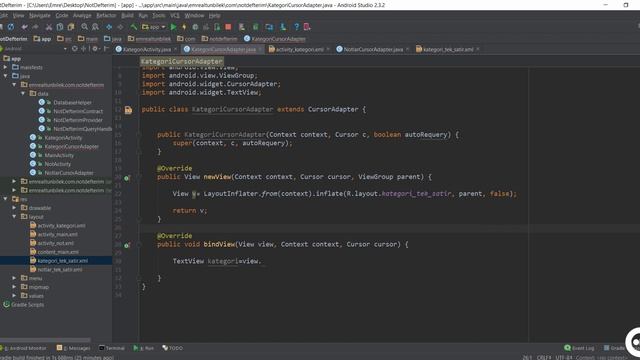Click the Redo arrow icon
Screen dimensions: 640x360
point(36,27)
